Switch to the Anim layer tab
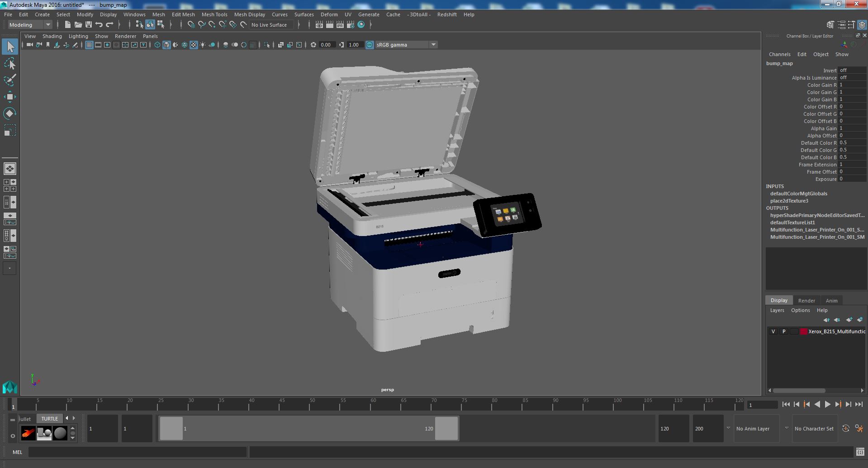Image resolution: width=868 pixels, height=468 pixels. pyautogui.click(x=831, y=300)
